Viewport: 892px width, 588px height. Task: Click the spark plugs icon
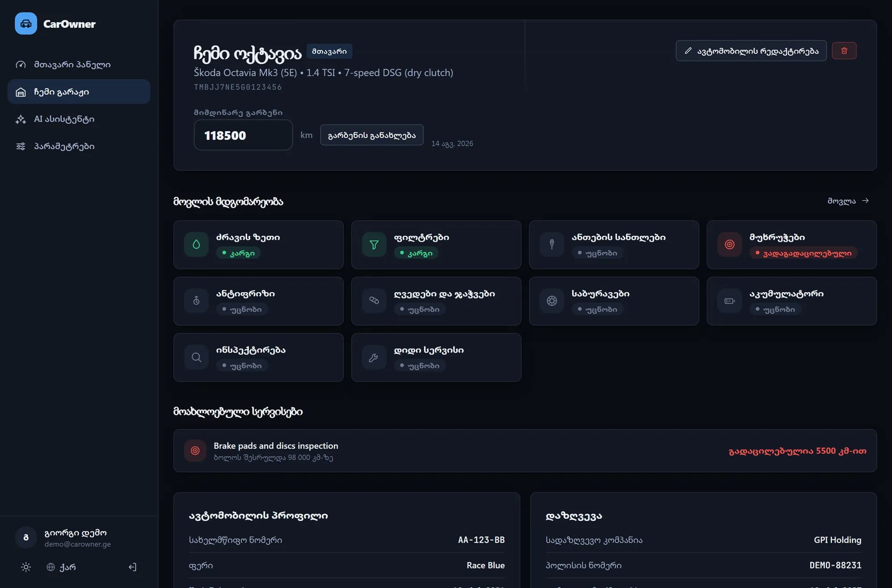[x=552, y=244]
